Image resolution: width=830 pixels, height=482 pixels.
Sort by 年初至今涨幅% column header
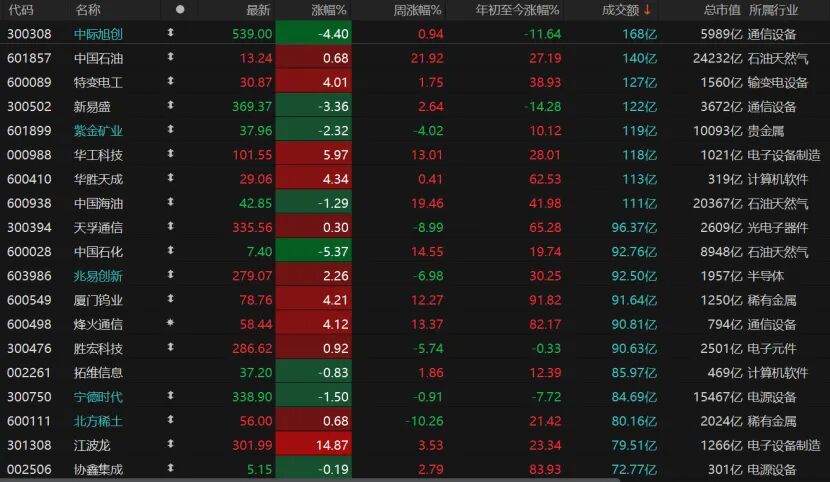(x=517, y=10)
